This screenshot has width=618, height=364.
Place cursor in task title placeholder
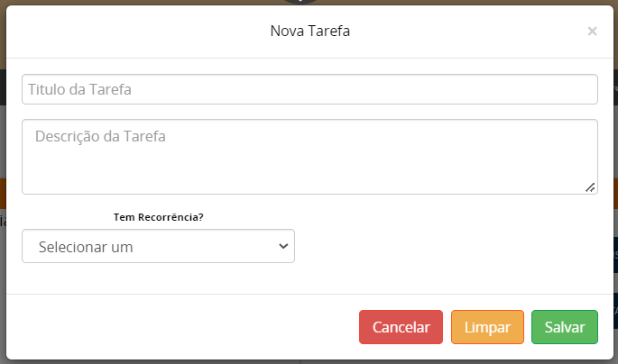pos(81,89)
